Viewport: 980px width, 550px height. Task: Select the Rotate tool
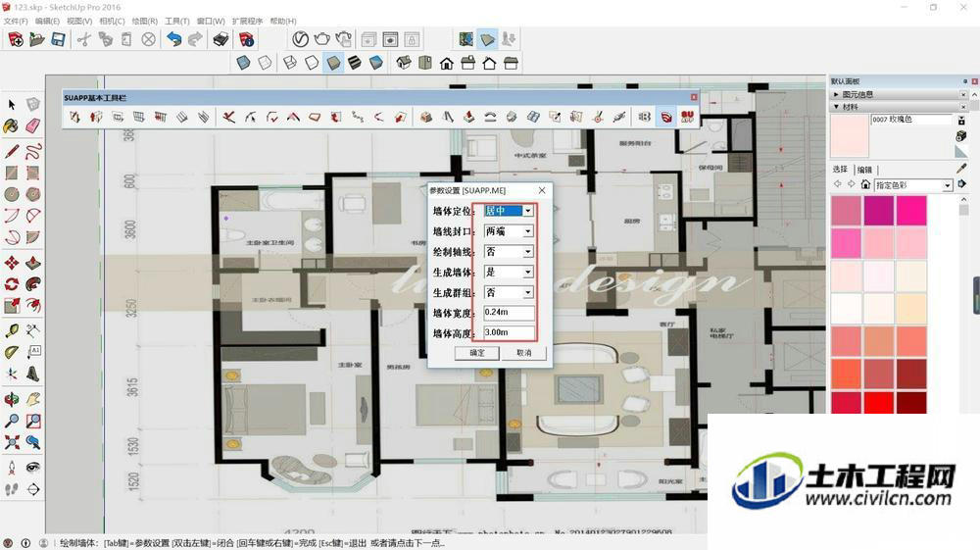pyautogui.click(x=11, y=284)
